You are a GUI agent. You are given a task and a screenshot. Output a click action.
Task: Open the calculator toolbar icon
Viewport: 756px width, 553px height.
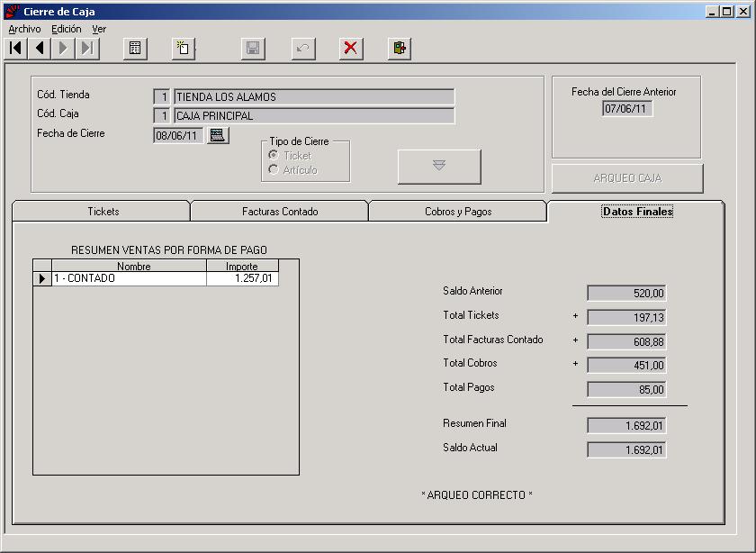[135, 49]
